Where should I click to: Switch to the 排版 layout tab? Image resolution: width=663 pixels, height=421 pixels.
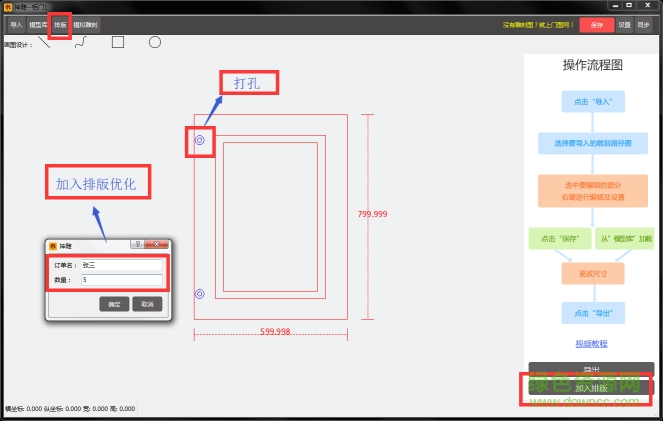point(60,24)
